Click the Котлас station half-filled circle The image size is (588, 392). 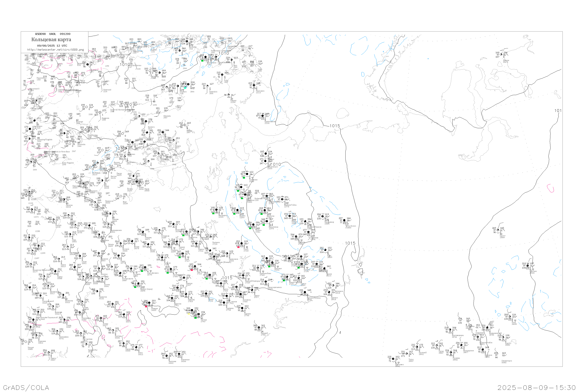[x=290, y=216]
